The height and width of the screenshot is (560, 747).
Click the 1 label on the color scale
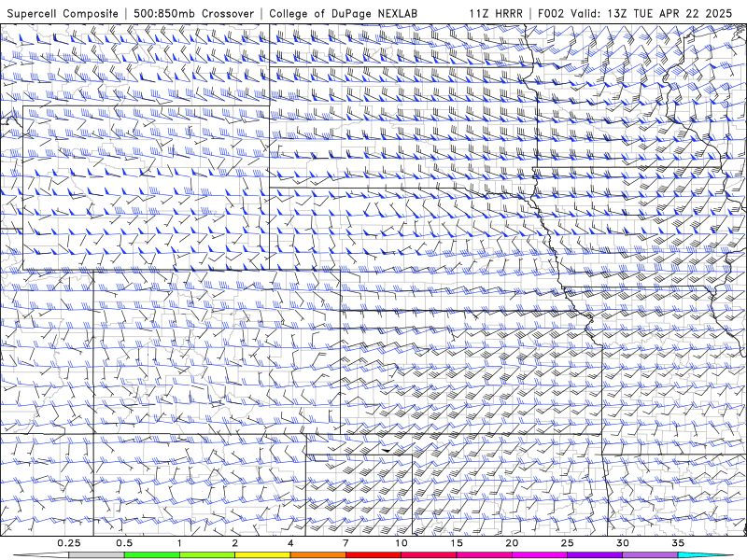coord(179,543)
